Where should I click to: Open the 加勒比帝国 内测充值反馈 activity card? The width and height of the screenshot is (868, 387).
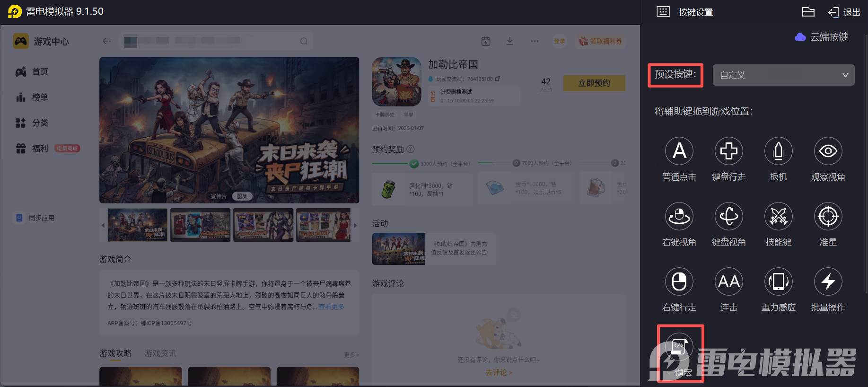pos(434,248)
